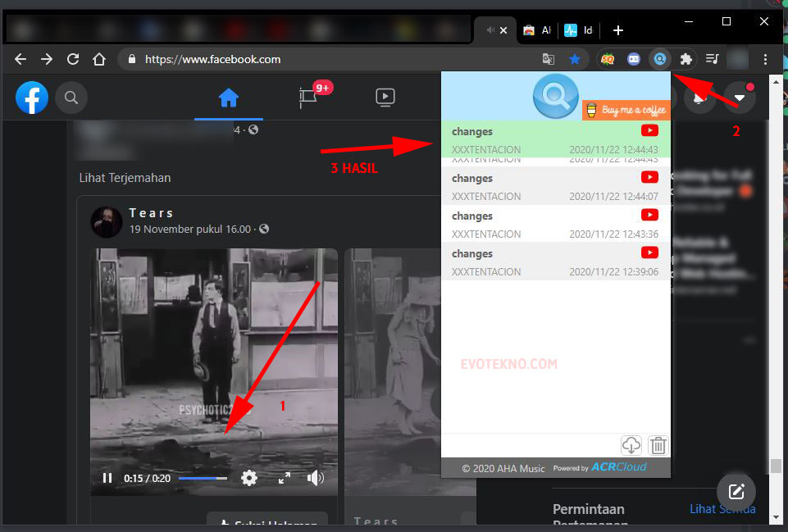Screen dimensions: 788x532
Task: Open the Friend requests icon showing 9+ badge
Action: pyautogui.click(x=310, y=97)
